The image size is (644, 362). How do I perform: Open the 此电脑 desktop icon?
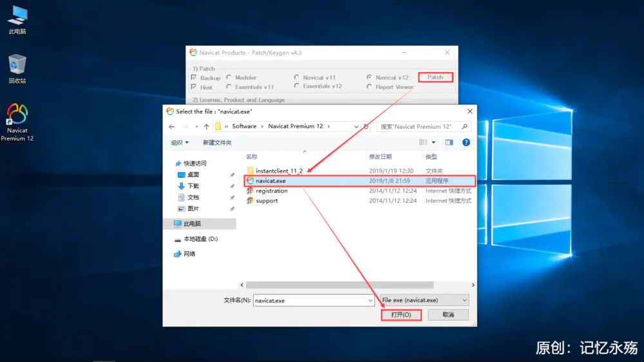(x=17, y=21)
